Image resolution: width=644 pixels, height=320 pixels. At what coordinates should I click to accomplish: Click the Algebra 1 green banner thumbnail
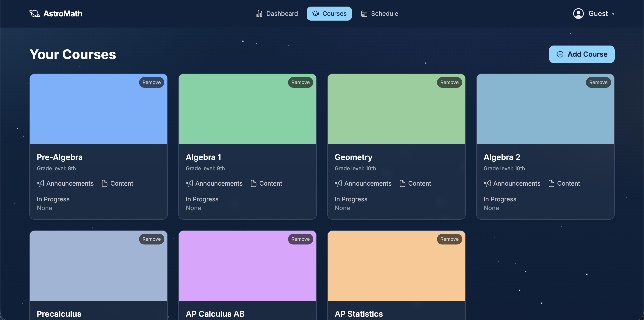click(248, 109)
